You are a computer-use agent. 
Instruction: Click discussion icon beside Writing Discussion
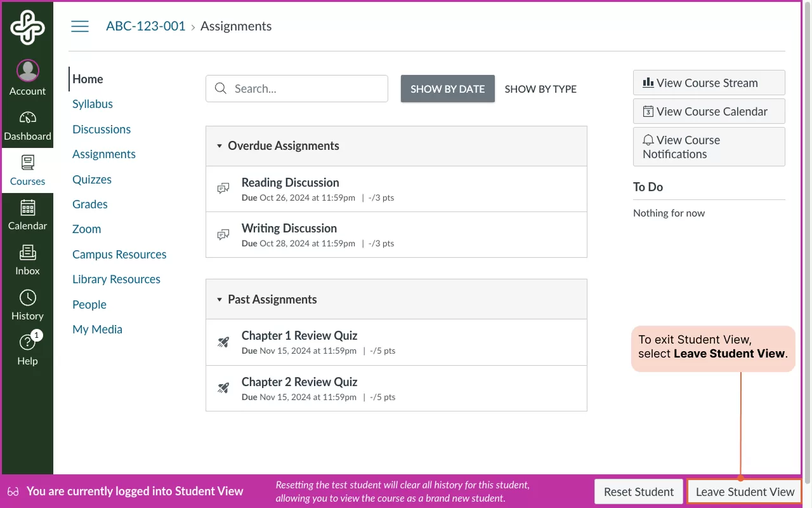click(223, 234)
